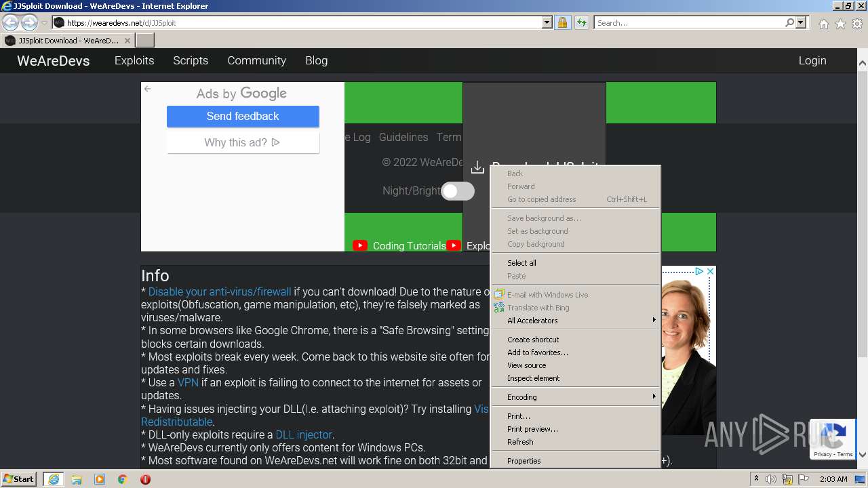Image resolution: width=868 pixels, height=488 pixels.
Task: Click the network tray icon
Action: pyautogui.click(x=787, y=479)
